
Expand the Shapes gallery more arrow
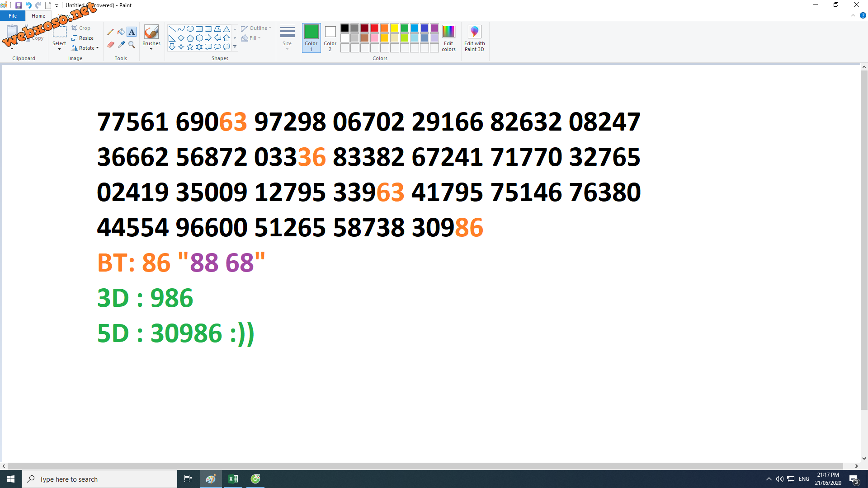click(x=235, y=47)
